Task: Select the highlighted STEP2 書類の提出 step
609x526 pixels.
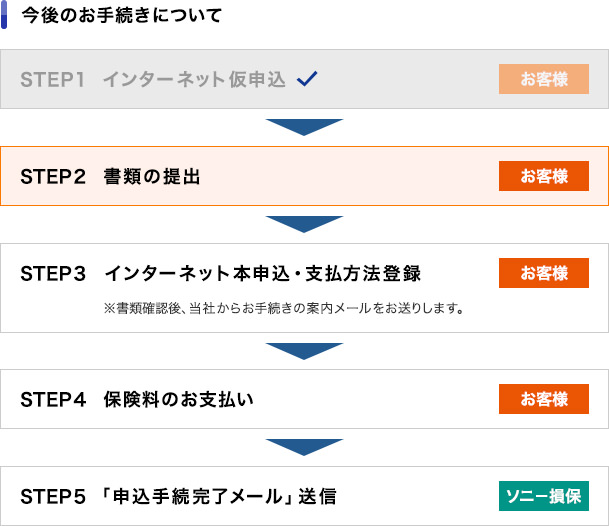Action: click(304, 176)
